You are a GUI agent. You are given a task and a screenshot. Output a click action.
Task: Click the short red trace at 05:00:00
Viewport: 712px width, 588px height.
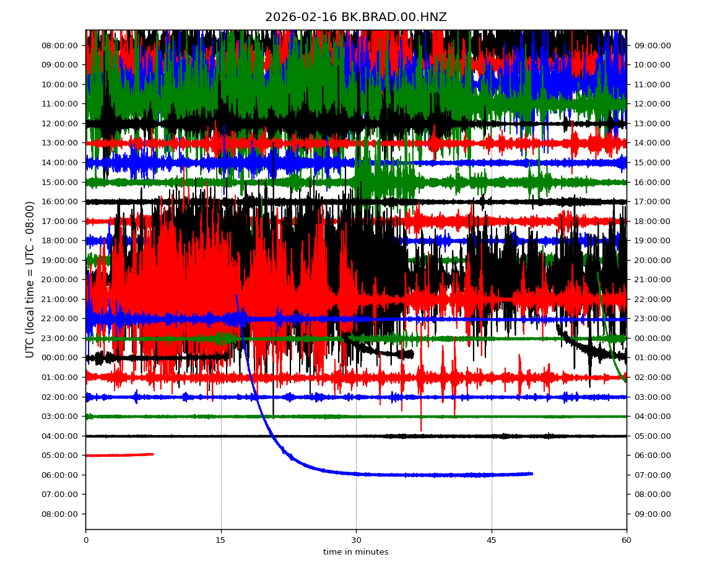[x=121, y=455]
